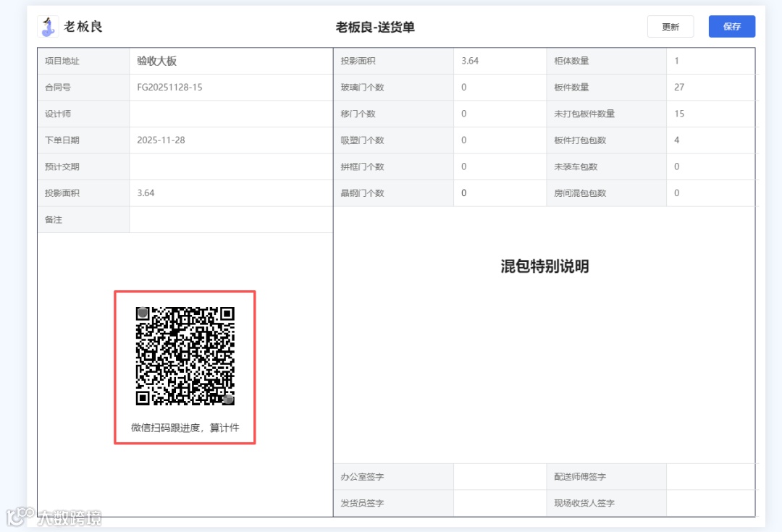This screenshot has width=782, height=532.
Task: Click the empty 预计交期 value field
Action: click(231, 166)
